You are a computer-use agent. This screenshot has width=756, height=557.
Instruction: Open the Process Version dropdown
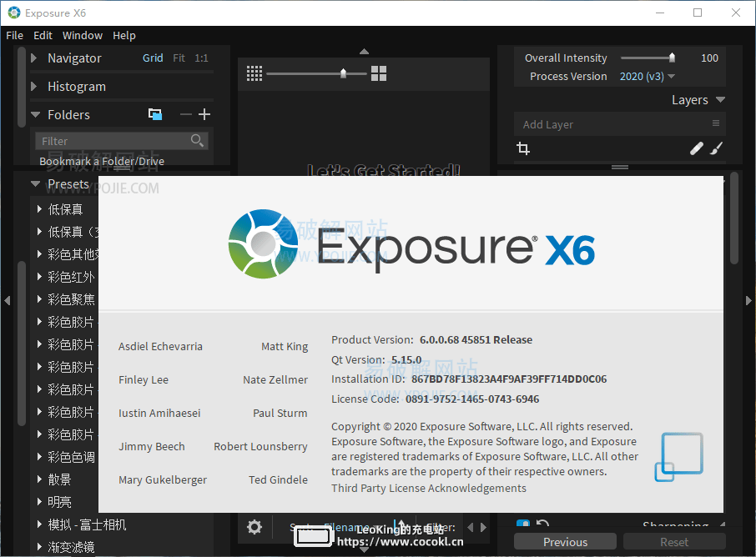click(x=647, y=76)
